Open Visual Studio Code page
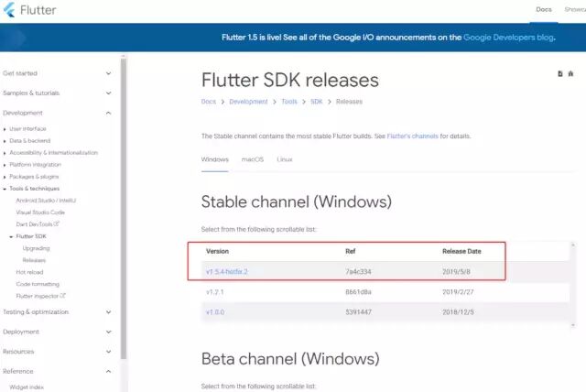 click(x=40, y=212)
